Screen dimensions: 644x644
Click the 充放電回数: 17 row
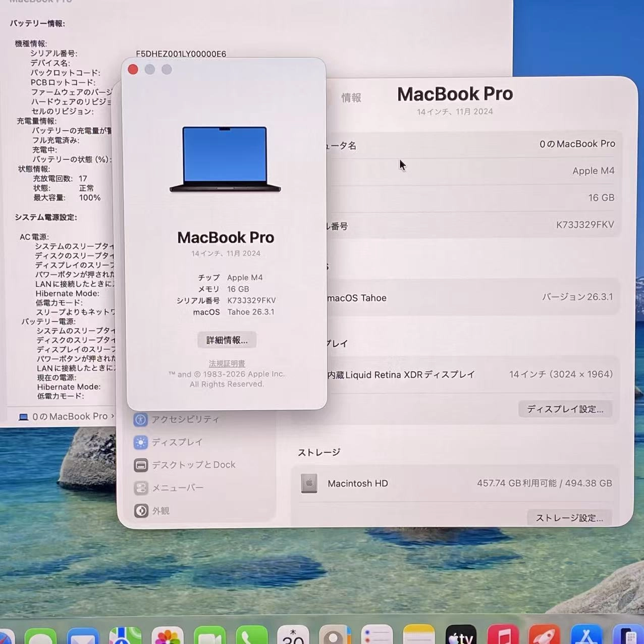point(60,179)
